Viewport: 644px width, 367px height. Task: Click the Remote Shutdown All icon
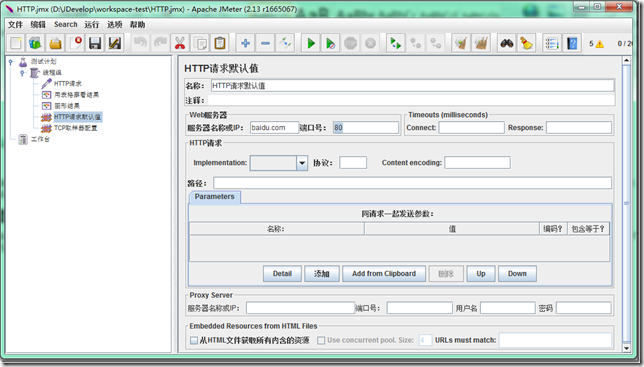point(435,43)
